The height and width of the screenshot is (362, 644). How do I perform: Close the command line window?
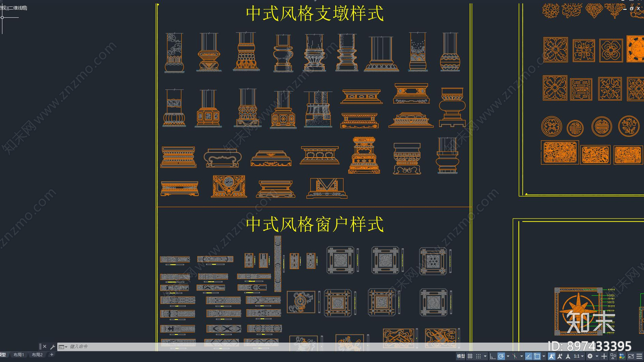point(45,346)
